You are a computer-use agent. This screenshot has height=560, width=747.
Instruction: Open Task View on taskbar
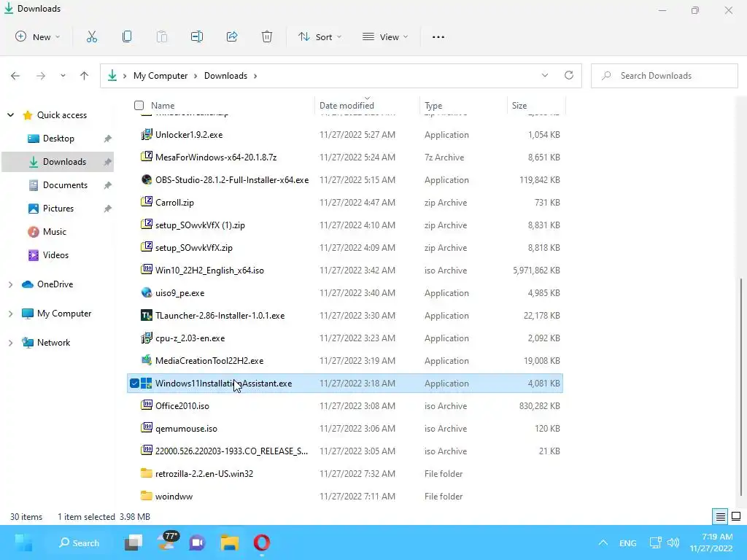133,542
